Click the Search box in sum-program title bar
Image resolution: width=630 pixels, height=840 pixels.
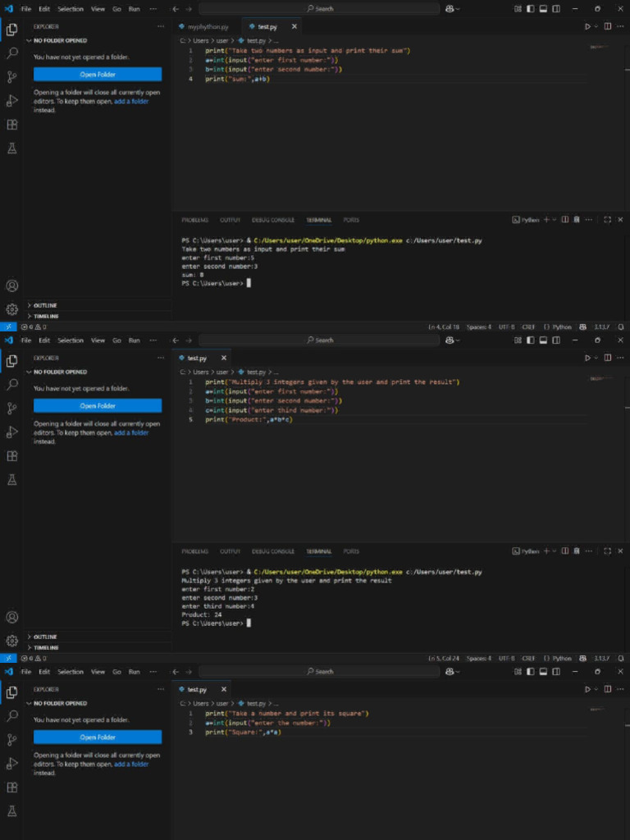(x=319, y=9)
